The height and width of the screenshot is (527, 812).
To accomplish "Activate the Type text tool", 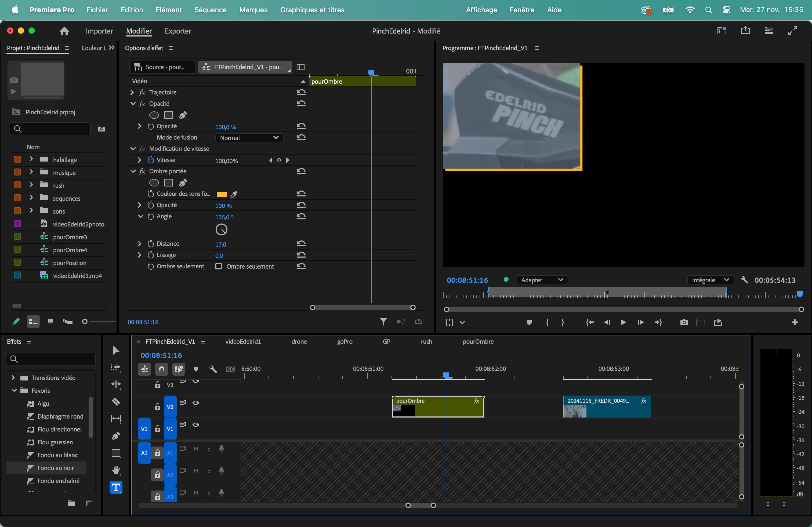I will (x=116, y=488).
